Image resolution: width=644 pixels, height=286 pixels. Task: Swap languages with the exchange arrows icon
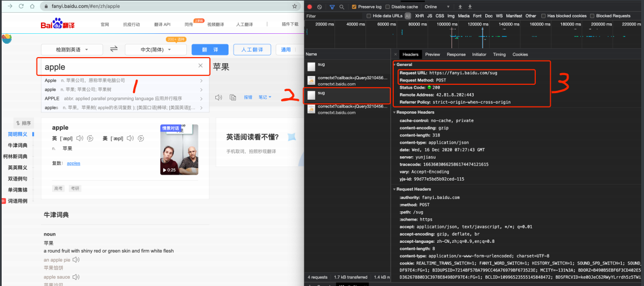(114, 49)
